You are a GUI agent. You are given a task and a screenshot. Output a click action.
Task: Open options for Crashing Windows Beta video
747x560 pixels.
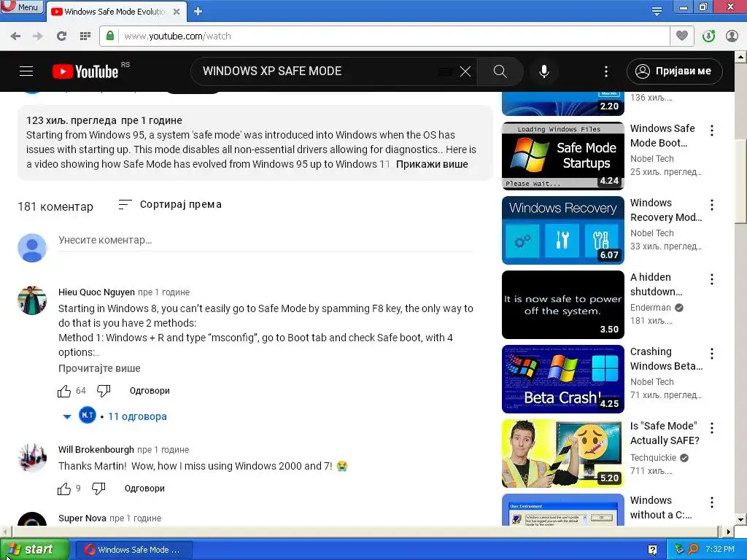click(712, 354)
